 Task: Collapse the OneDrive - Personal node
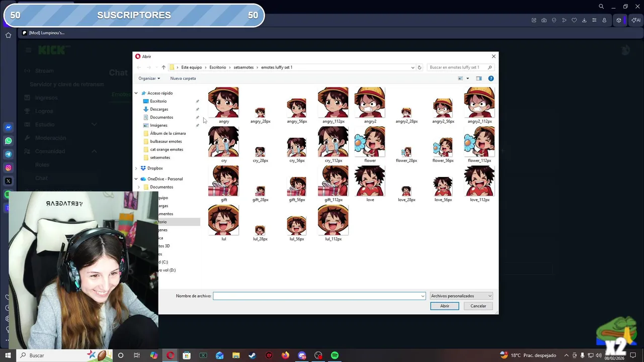click(136, 179)
